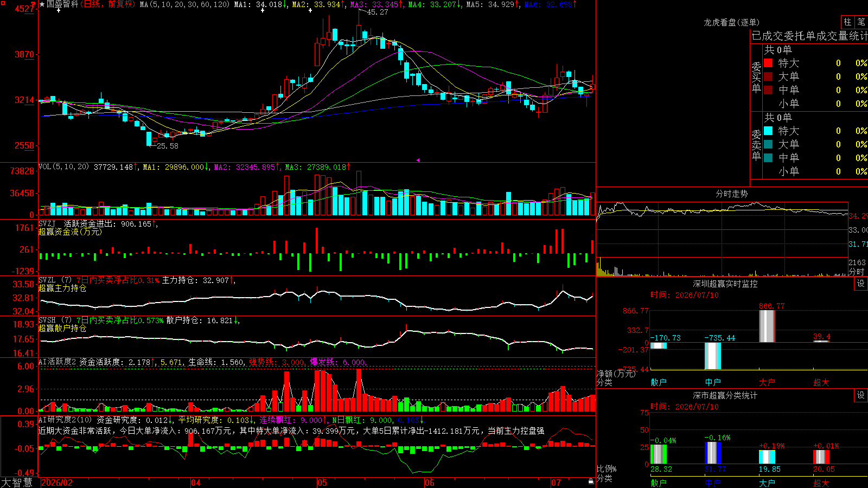Click the 2026/02 date on time axis
The width and height of the screenshot is (868, 488).
pyautogui.click(x=57, y=483)
